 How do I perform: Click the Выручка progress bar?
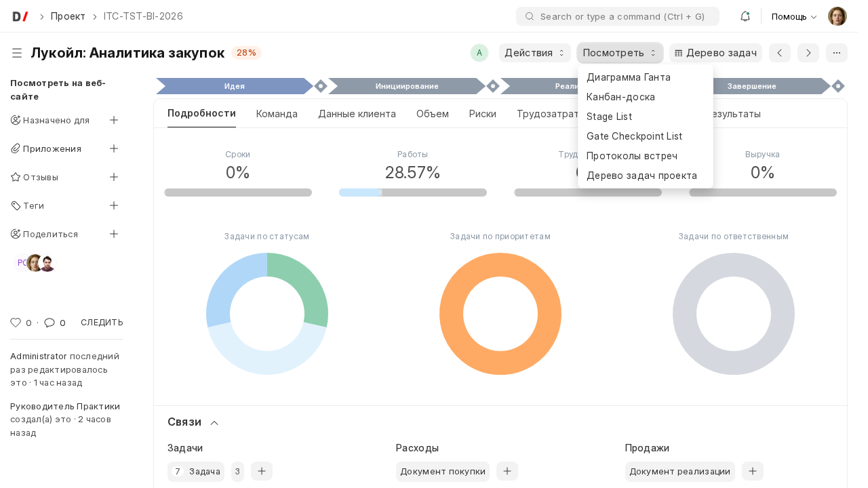pyautogui.click(x=763, y=192)
